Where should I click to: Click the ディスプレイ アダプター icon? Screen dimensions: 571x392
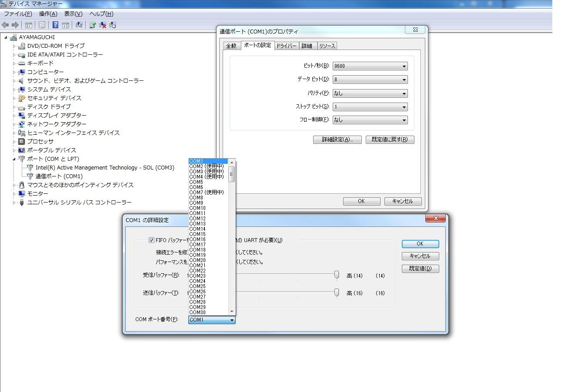coord(22,116)
